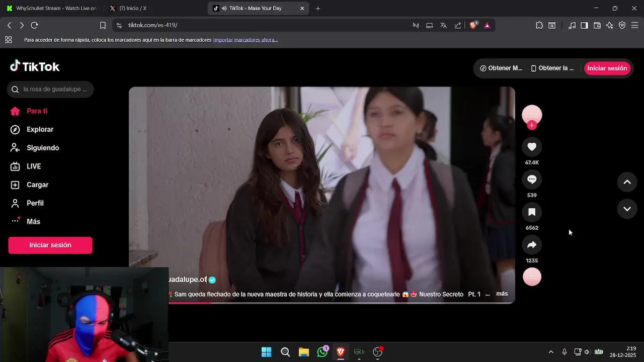The height and width of the screenshot is (362, 644).
Task: Open a new browser tab
Action: pos(318,9)
